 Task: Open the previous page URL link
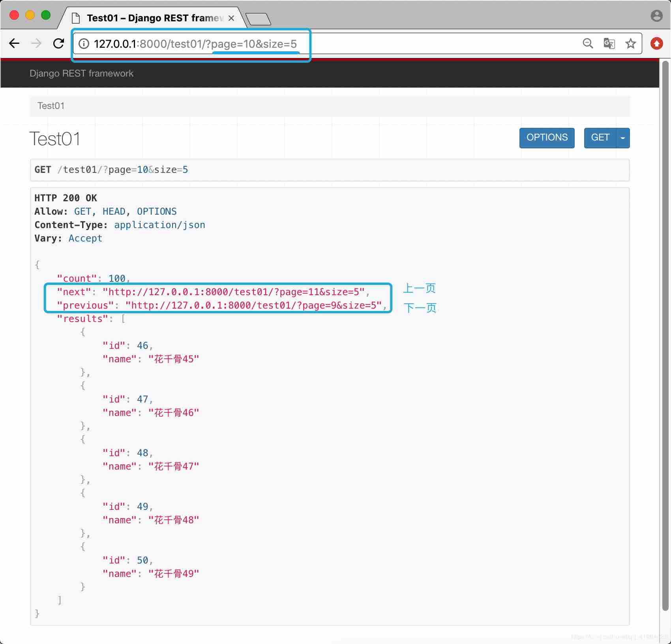click(253, 305)
